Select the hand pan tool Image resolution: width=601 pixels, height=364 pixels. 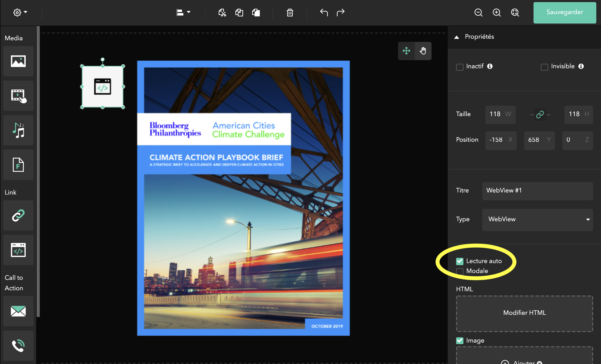coord(423,51)
